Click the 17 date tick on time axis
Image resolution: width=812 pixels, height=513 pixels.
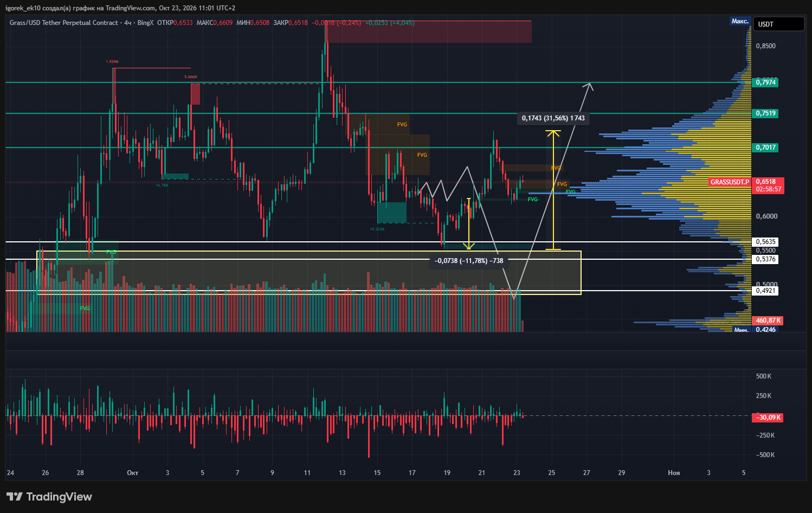point(412,473)
